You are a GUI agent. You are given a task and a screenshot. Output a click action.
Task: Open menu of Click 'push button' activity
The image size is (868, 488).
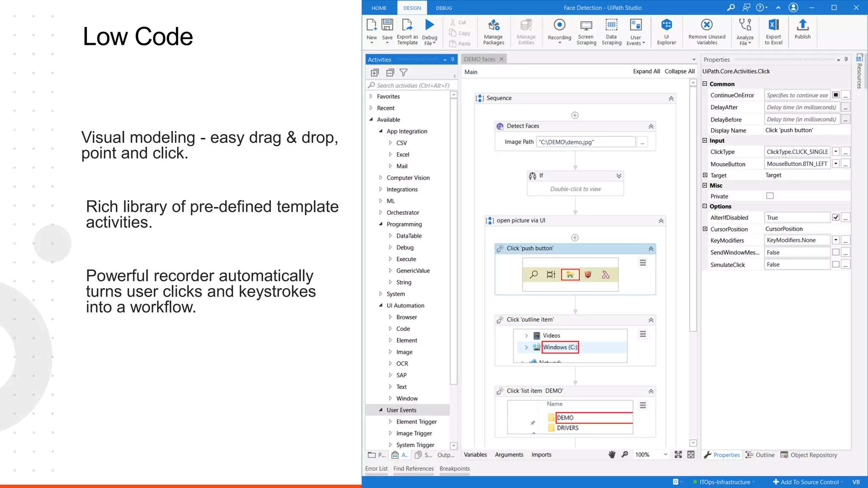pyautogui.click(x=643, y=263)
